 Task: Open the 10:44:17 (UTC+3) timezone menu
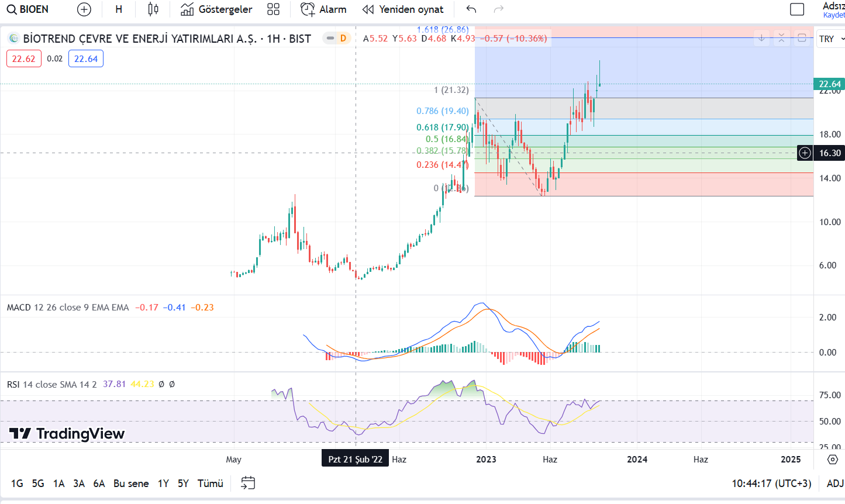(771, 484)
